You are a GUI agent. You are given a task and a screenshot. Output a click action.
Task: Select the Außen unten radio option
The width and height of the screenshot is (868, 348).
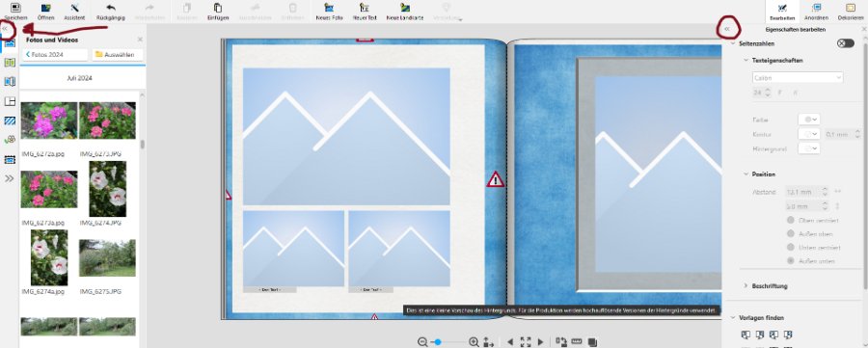pyautogui.click(x=791, y=260)
